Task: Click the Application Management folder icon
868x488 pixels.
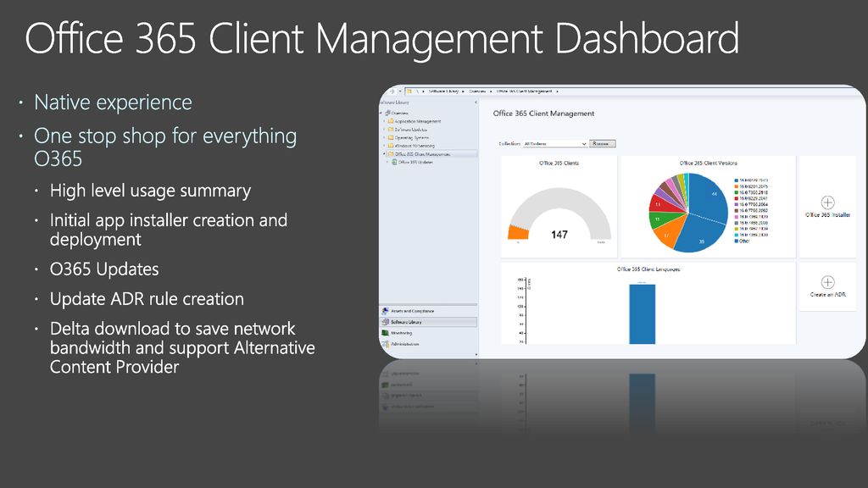Action: [391, 121]
